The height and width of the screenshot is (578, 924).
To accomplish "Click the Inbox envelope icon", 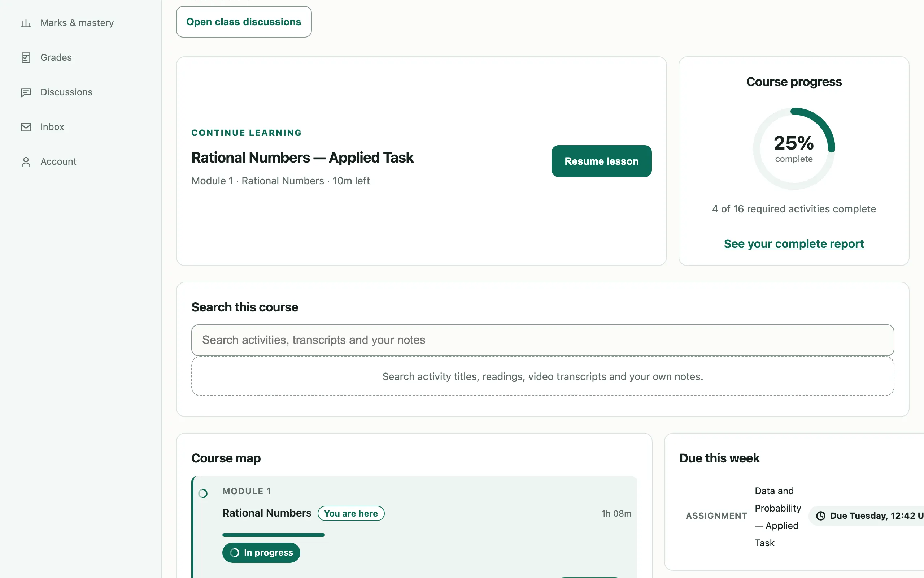I will point(26,127).
